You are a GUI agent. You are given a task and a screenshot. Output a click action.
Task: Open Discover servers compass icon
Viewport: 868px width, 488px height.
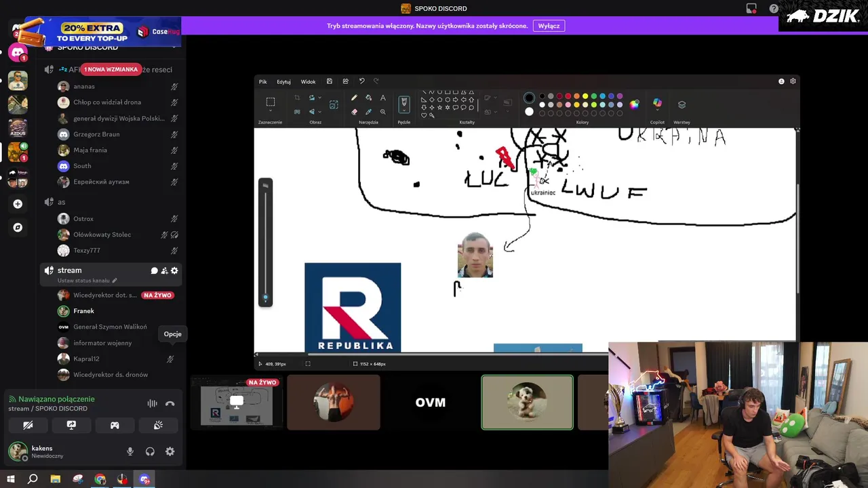click(18, 227)
